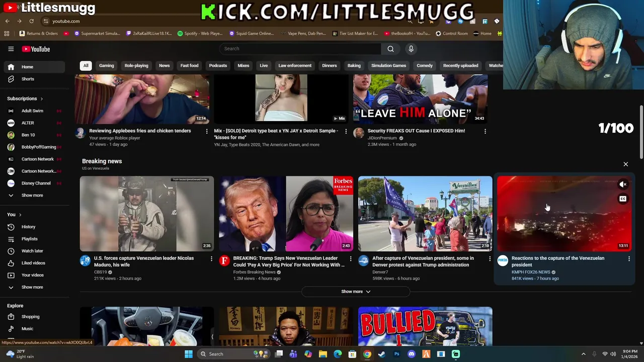Open BobbyPoffGaming subscription channel
The width and height of the screenshot is (644, 362).
pyautogui.click(x=34, y=147)
